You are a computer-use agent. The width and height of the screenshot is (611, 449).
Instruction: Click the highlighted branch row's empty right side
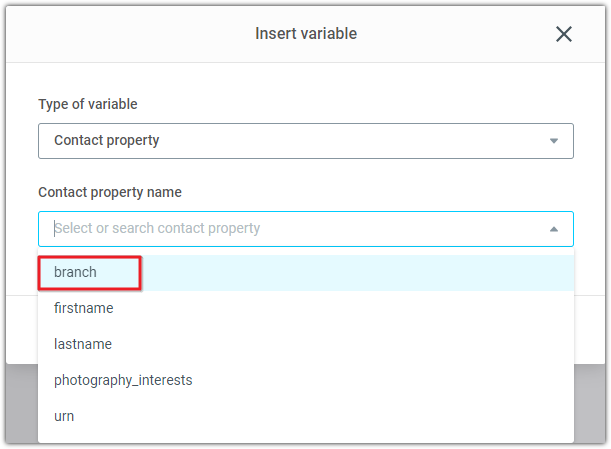tap(357, 273)
